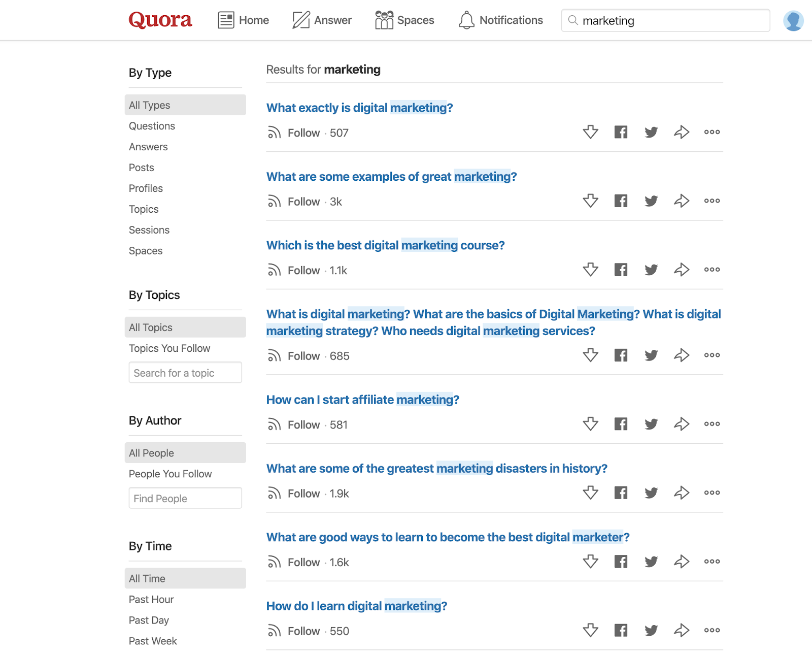Open more options for 'examples of great marketing'
This screenshot has height=655, width=812.
pyautogui.click(x=712, y=201)
